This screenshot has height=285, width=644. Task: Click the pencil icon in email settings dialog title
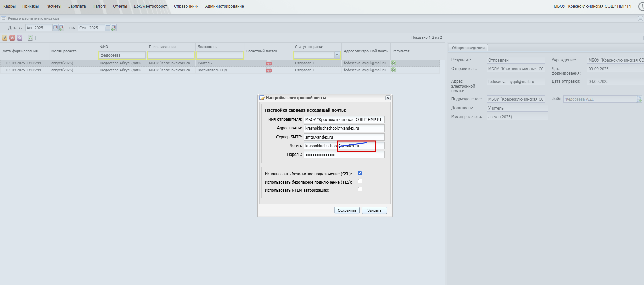[262, 98]
